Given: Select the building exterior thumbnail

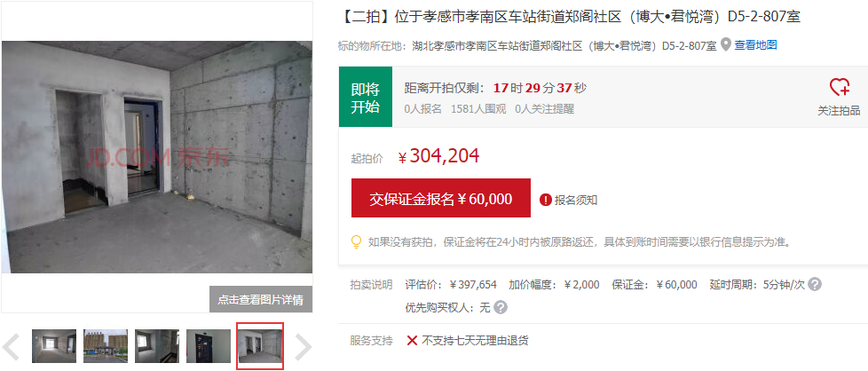Looking at the screenshot, I should [106, 346].
